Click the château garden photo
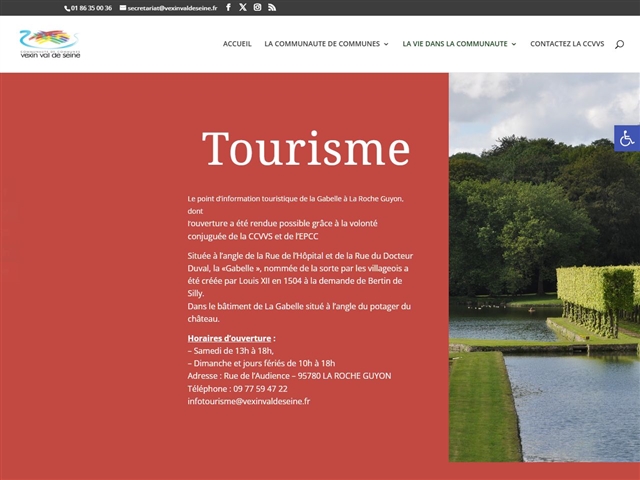 (544, 267)
